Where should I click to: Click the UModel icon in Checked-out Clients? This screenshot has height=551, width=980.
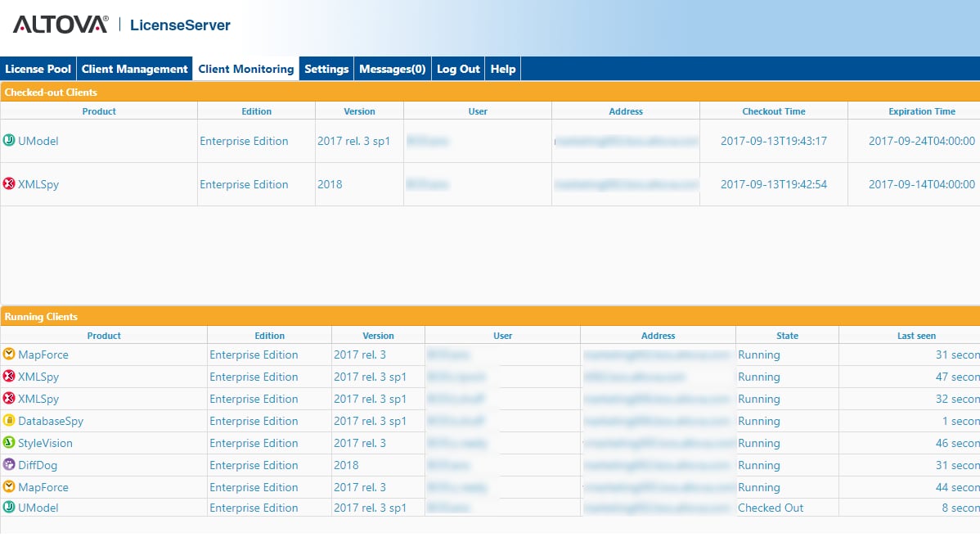9,140
